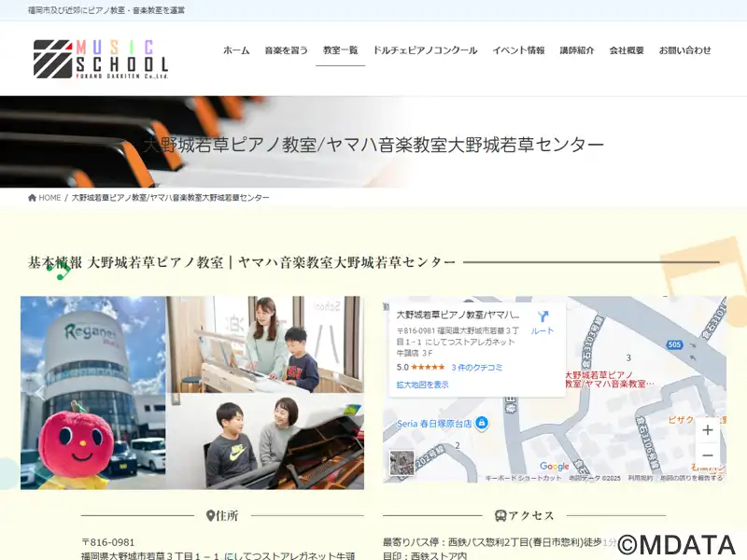Click the home icon in breadcrumb

click(x=32, y=198)
